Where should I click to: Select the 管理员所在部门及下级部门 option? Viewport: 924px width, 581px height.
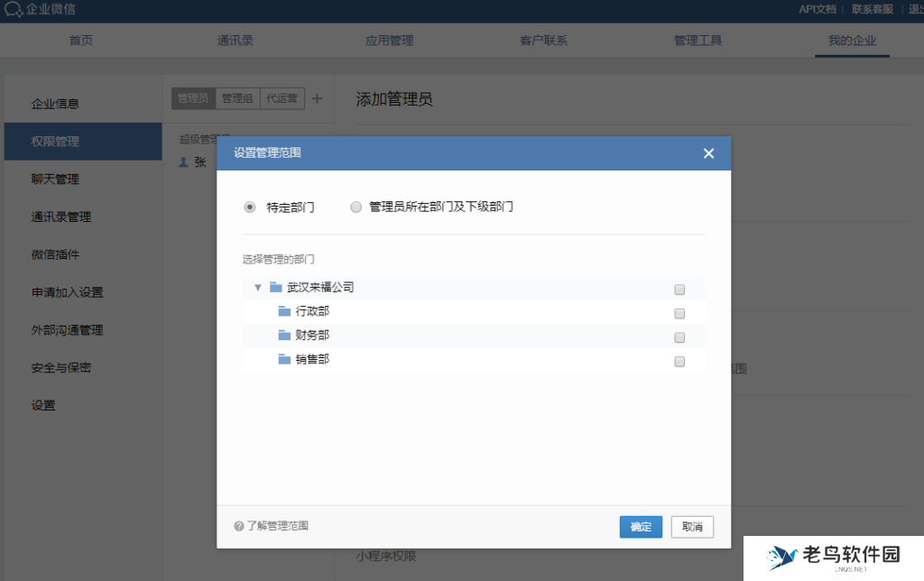(356, 207)
